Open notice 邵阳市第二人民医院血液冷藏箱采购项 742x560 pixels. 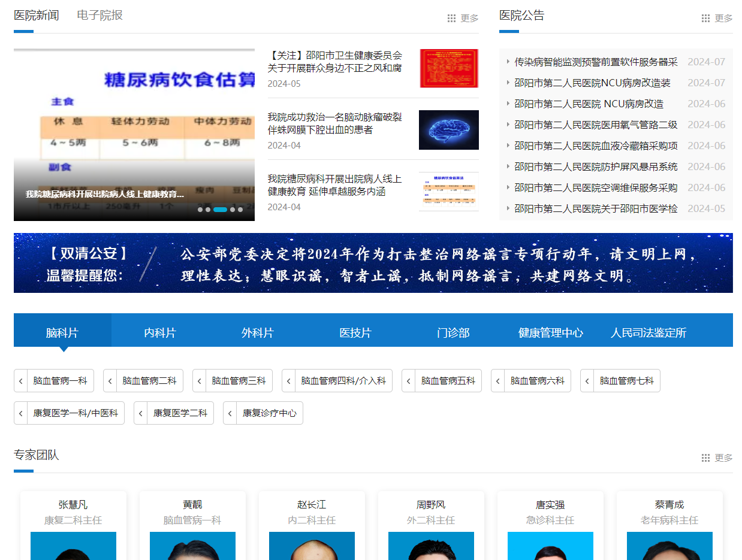coord(596,146)
